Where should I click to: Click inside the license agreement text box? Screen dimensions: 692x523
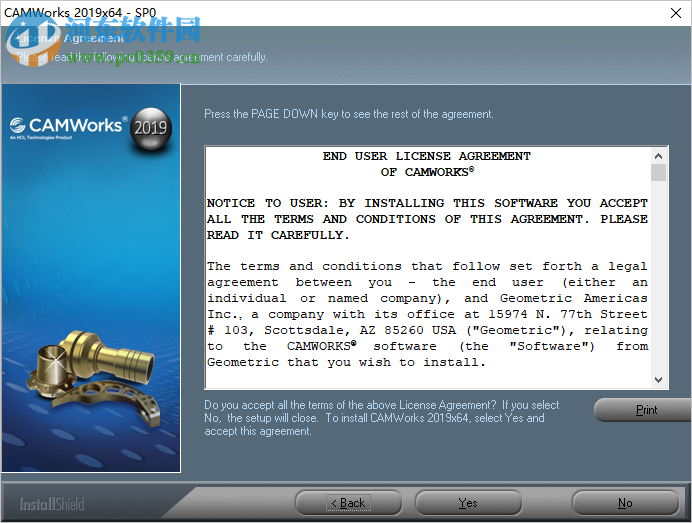point(428,267)
